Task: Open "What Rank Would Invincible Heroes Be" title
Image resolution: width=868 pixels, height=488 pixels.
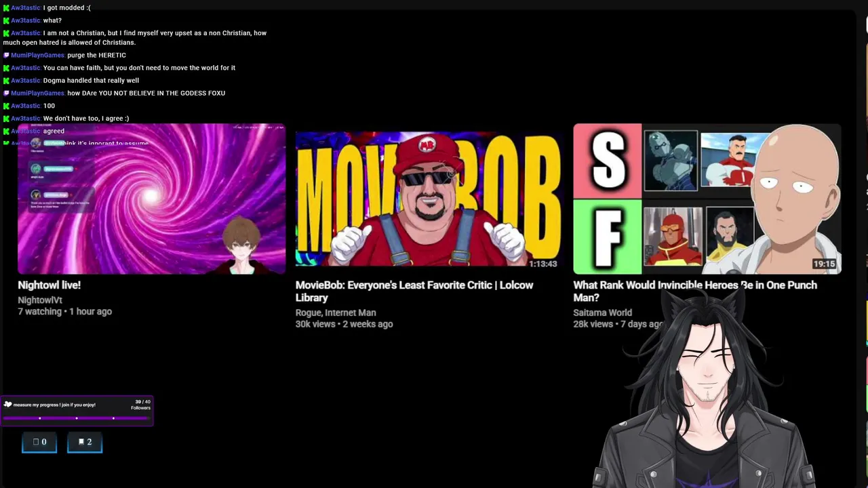Action: (695, 291)
